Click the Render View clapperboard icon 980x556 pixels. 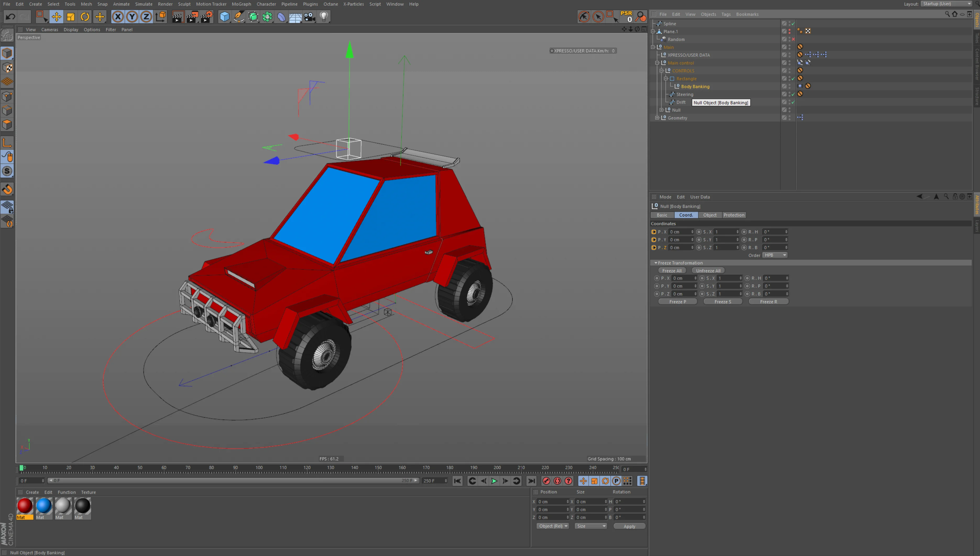(x=178, y=17)
